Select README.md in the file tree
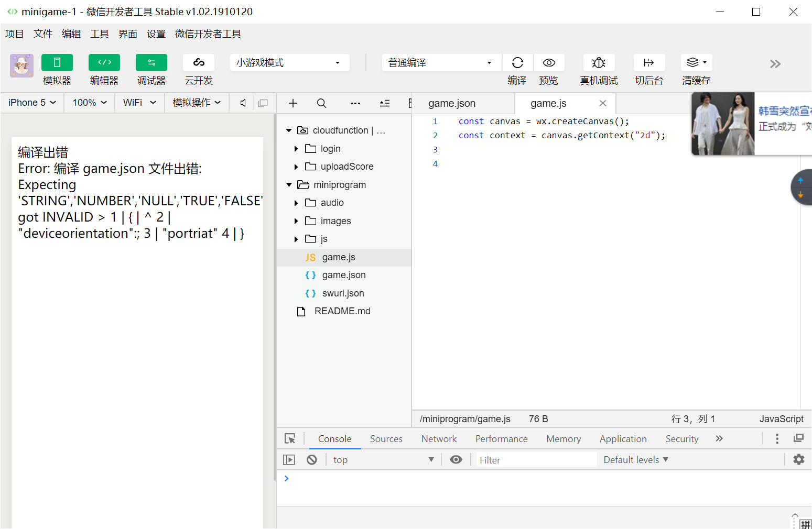Screen dimensions: 812x529 click(342, 311)
